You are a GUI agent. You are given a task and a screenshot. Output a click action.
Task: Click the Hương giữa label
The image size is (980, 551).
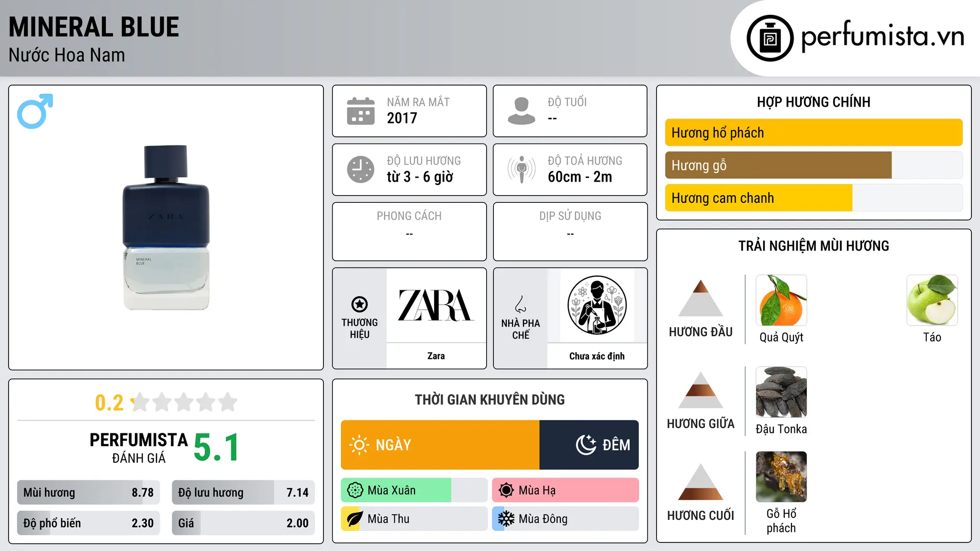701,424
